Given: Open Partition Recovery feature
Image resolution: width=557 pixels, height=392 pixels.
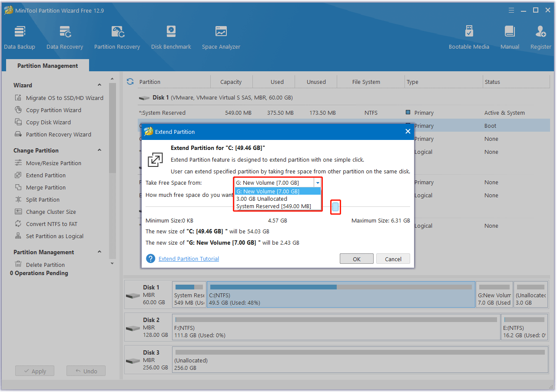Looking at the screenshot, I should [x=117, y=37].
